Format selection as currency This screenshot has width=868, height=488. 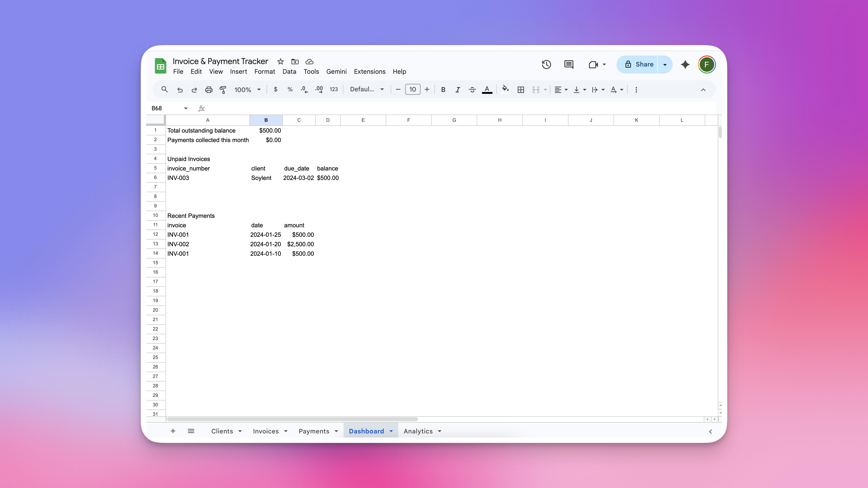point(275,90)
